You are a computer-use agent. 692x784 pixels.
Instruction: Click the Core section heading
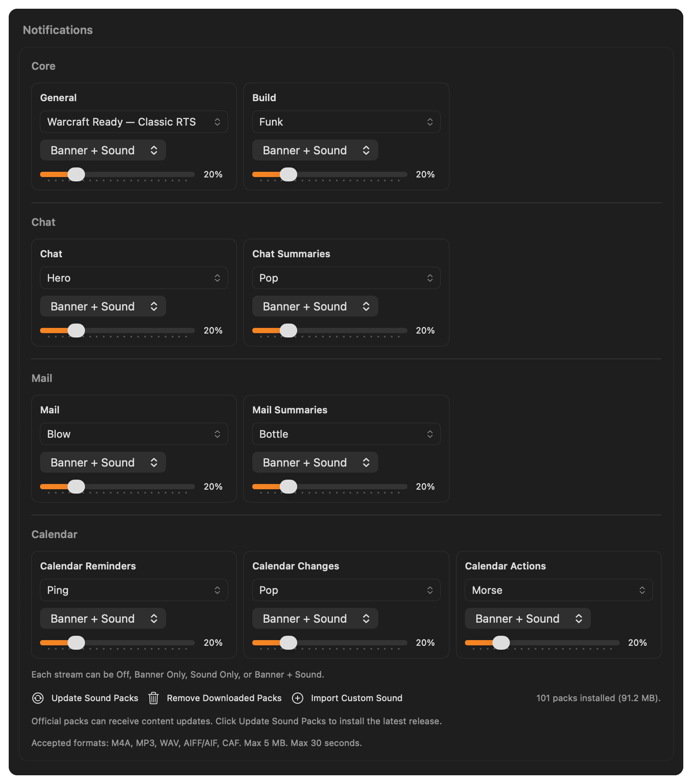43,66
